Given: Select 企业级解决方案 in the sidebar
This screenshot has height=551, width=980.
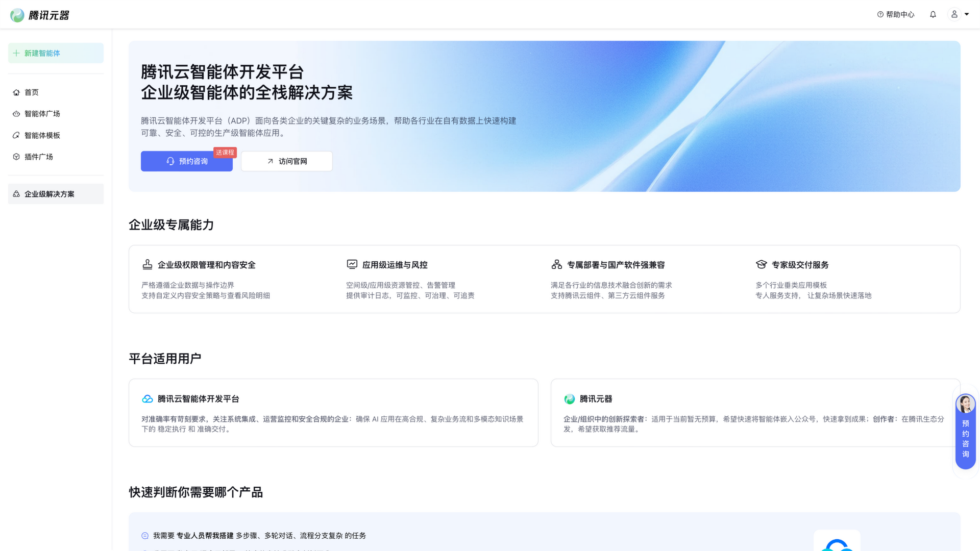Looking at the screenshot, I should click(x=56, y=194).
